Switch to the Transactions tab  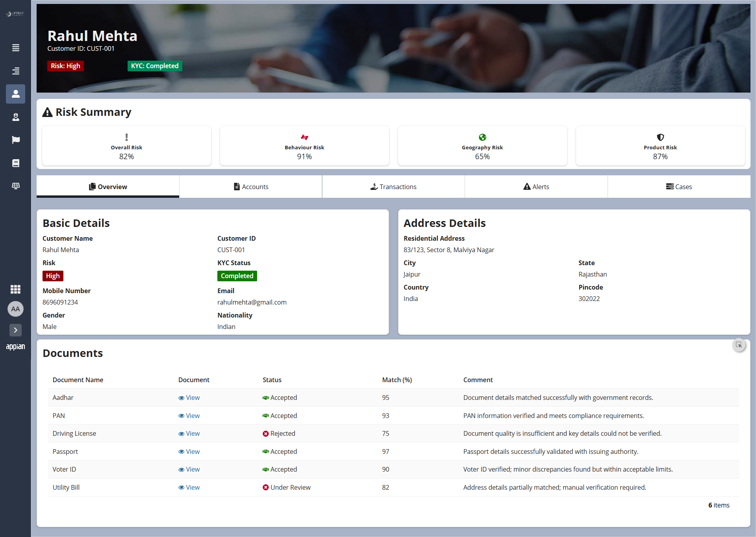point(393,187)
